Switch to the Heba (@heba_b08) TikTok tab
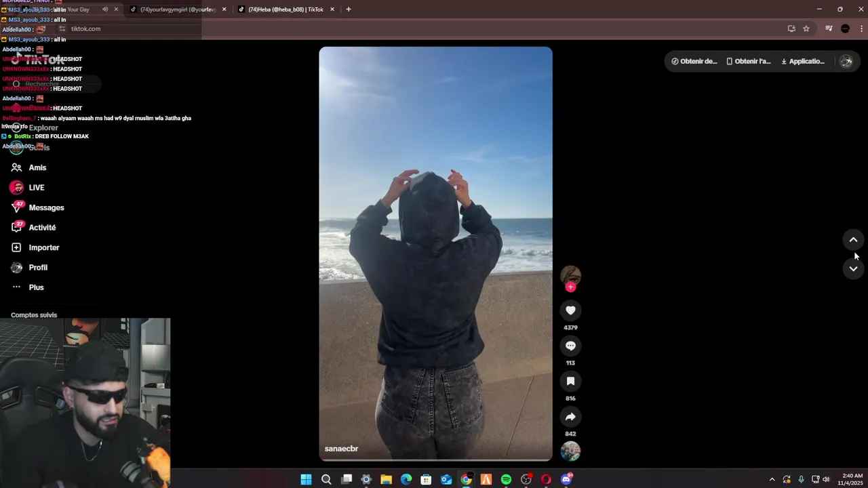The width and height of the screenshot is (868, 488). pyautogui.click(x=285, y=9)
